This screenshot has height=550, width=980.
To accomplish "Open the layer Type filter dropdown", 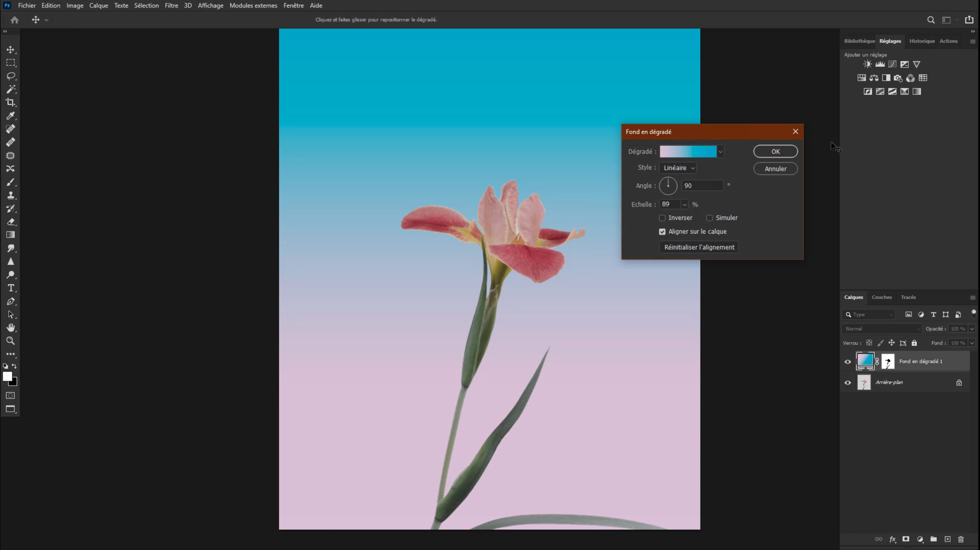I will coord(868,315).
